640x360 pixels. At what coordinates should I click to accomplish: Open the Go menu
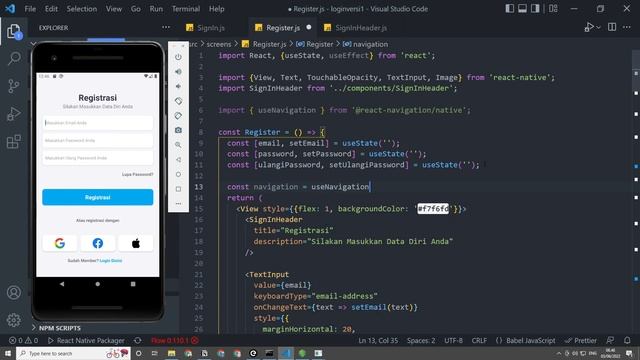[136, 9]
